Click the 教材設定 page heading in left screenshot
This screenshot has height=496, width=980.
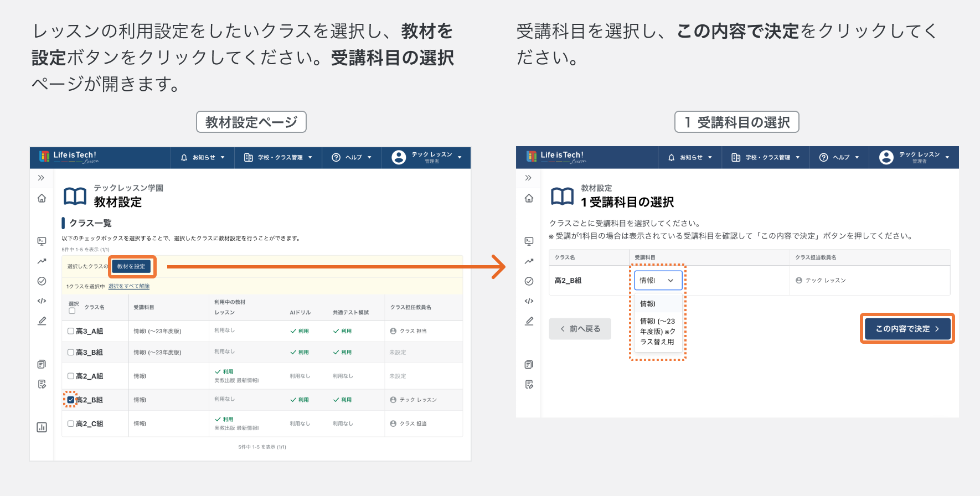click(x=118, y=202)
